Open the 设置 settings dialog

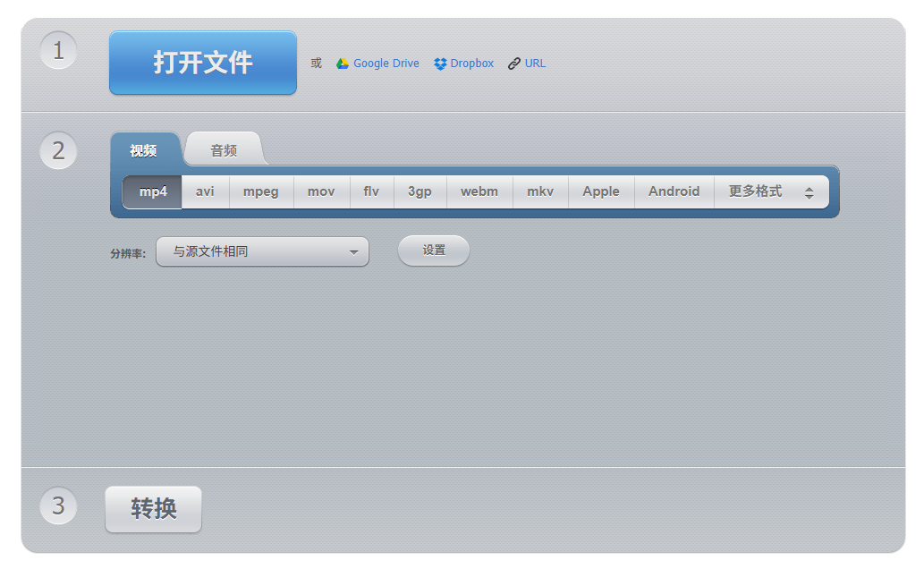tap(433, 251)
